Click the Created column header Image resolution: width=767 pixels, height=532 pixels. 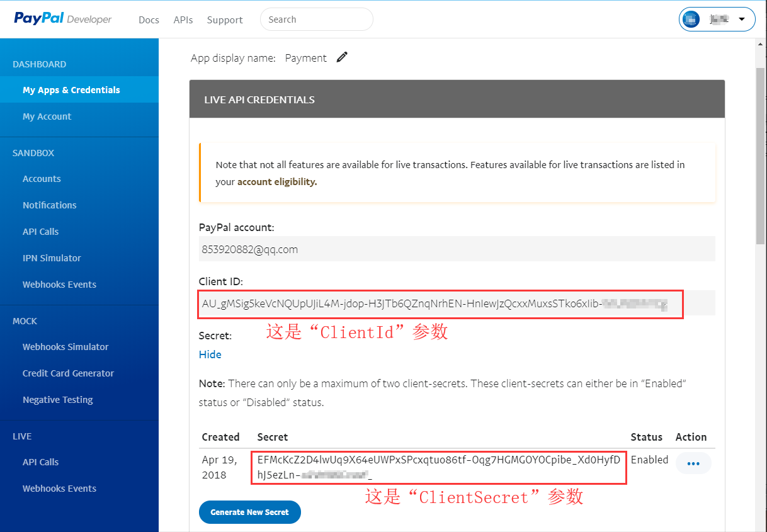(220, 437)
